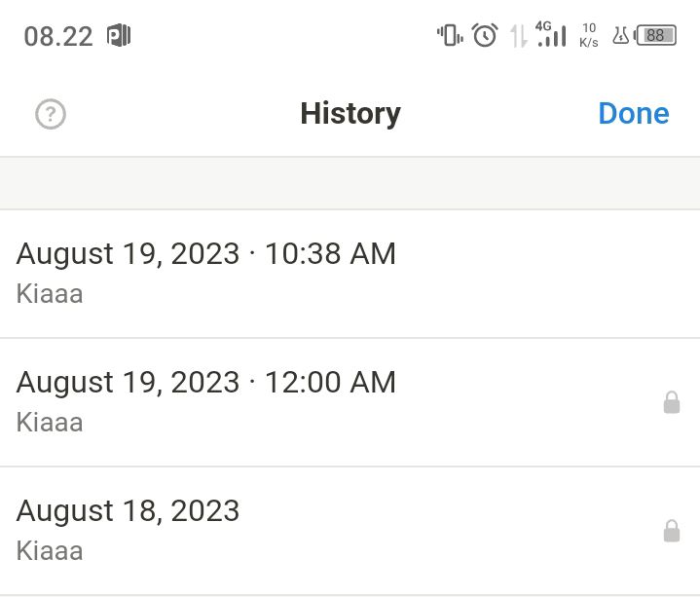Tap the data transfer arrows icon

click(x=518, y=36)
